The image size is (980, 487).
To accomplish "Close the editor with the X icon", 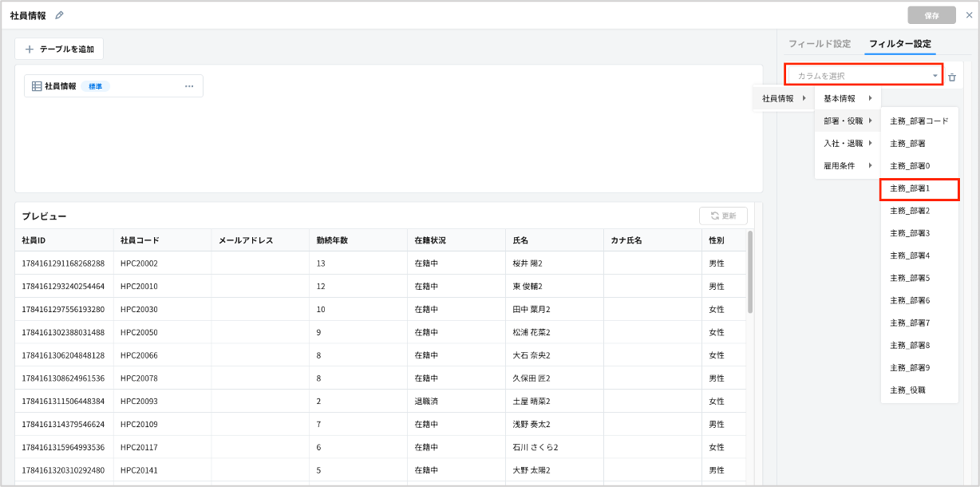I will tap(969, 15).
